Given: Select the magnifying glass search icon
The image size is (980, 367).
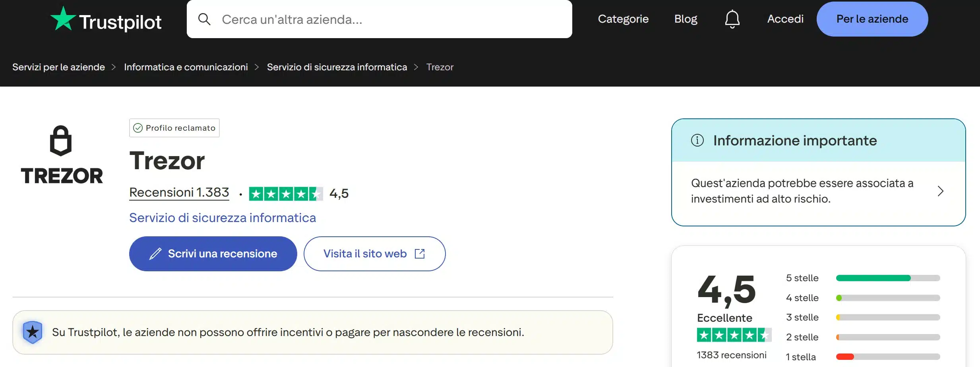Looking at the screenshot, I should tap(205, 19).
